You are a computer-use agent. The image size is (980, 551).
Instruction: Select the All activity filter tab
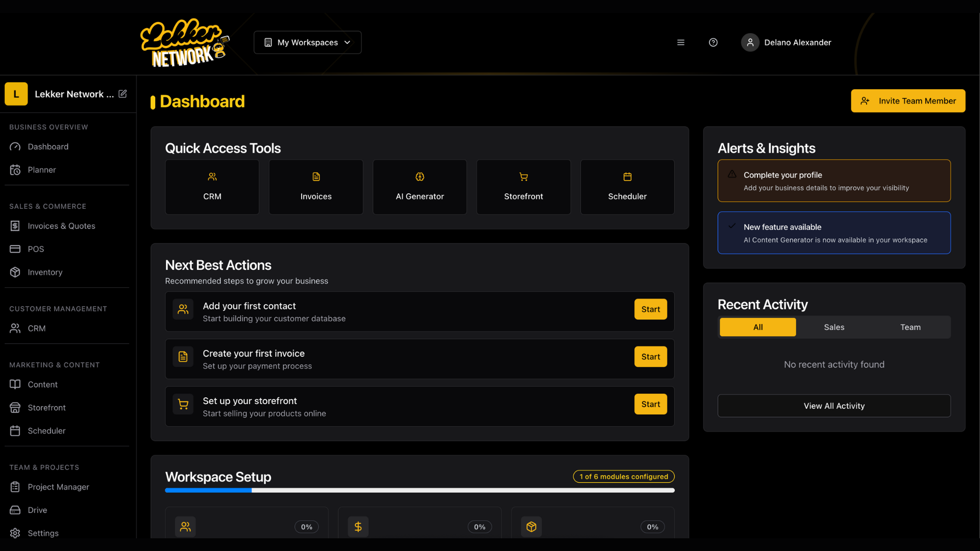(757, 327)
